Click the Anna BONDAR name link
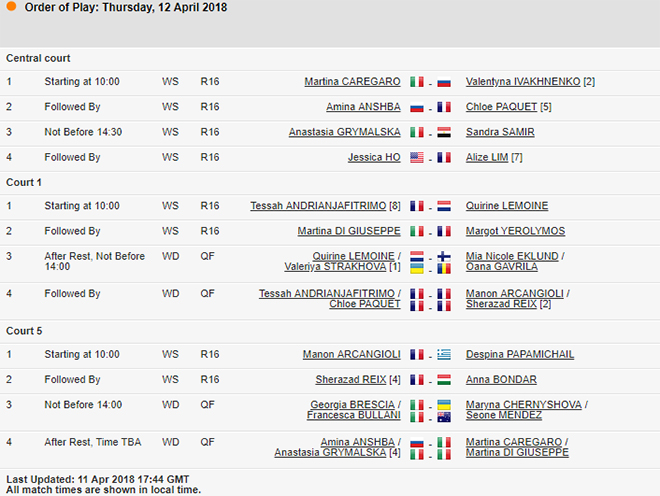 click(x=501, y=379)
